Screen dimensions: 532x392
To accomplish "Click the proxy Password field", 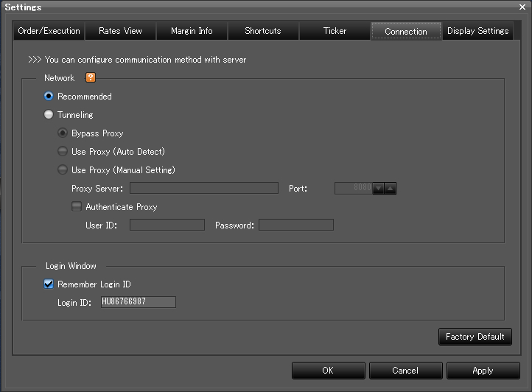I will pos(295,225).
